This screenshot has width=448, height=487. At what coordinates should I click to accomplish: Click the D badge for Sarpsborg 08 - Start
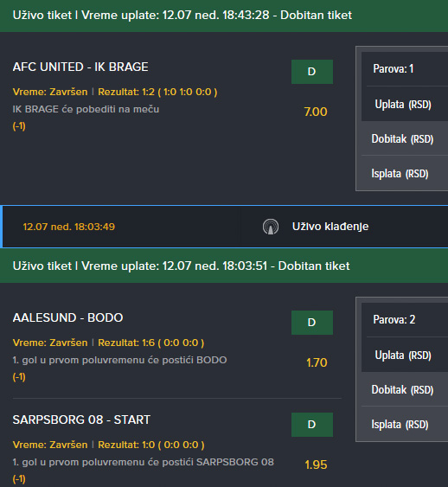click(x=312, y=425)
